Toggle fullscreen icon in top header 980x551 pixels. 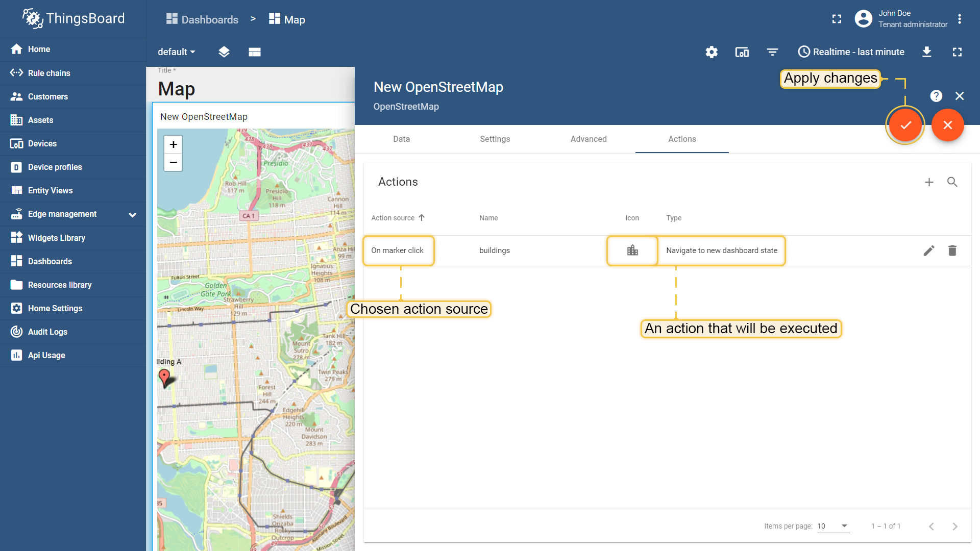coord(837,19)
